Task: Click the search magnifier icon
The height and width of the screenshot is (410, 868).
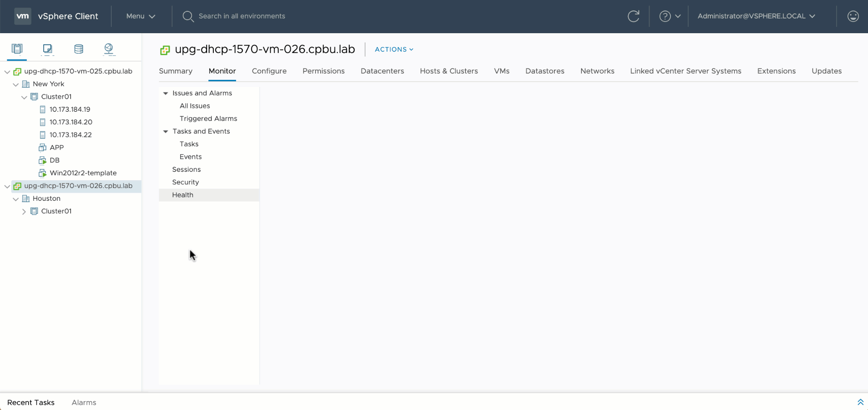Action: [188, 16]
